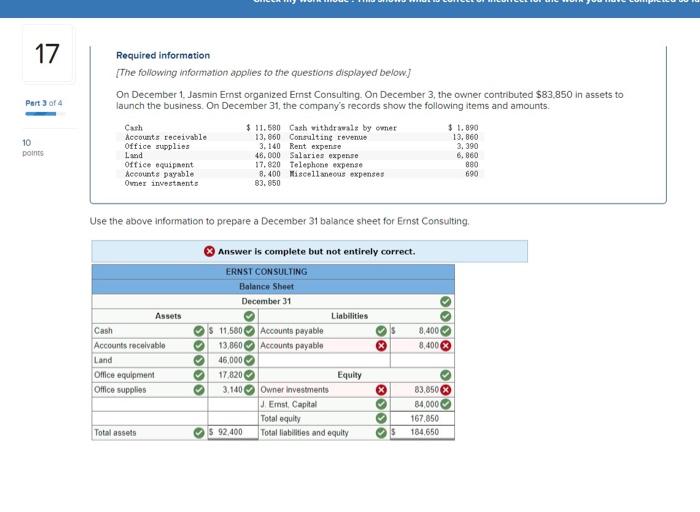This screenshot has width=700, height=512.
Task: Click the green check after 3,140 in balance sheet
Action: (249, 390)
